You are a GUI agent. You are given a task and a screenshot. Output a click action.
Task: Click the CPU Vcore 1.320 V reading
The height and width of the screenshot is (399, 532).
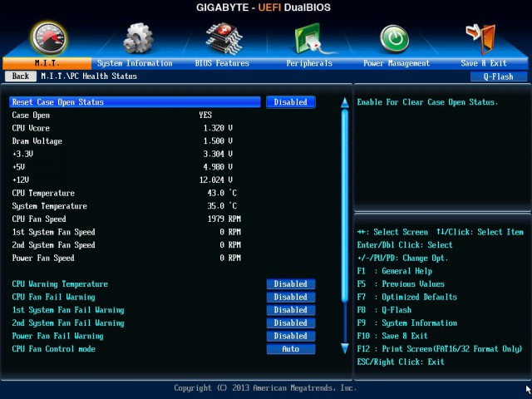click(x=218, y=128)
